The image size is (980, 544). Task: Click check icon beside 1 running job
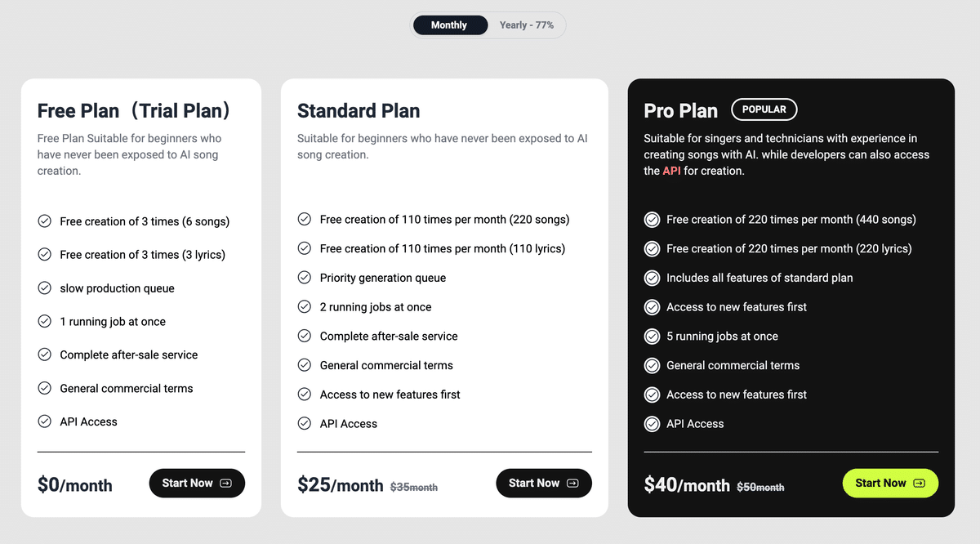coord(45,322)
